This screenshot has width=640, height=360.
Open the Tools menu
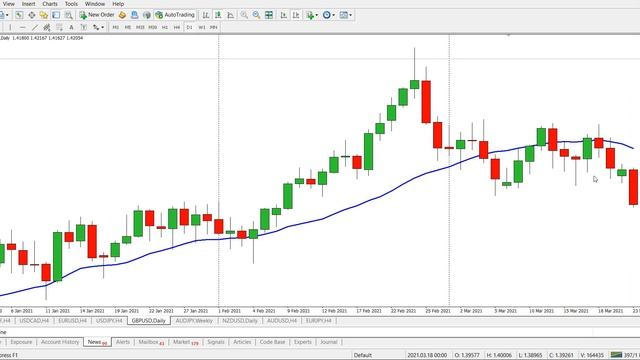71,4
